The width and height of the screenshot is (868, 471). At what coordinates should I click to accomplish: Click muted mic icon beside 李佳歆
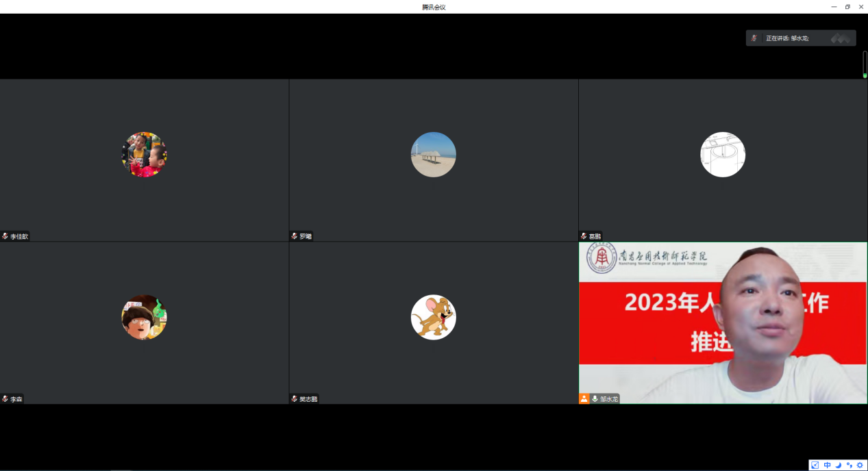5,236
